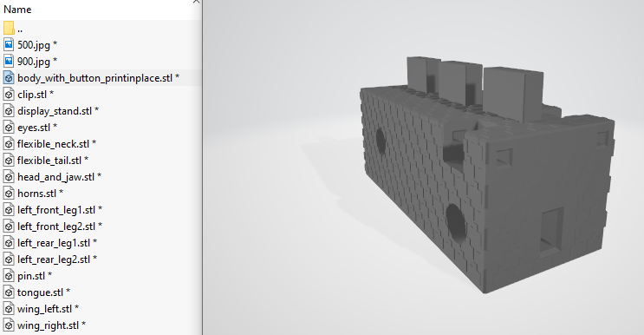The height and width of the screenshot is (335, 644).
Task: Click the clip.stl 3D file icon
Action: pyautogui.click(x=9, y=94)
